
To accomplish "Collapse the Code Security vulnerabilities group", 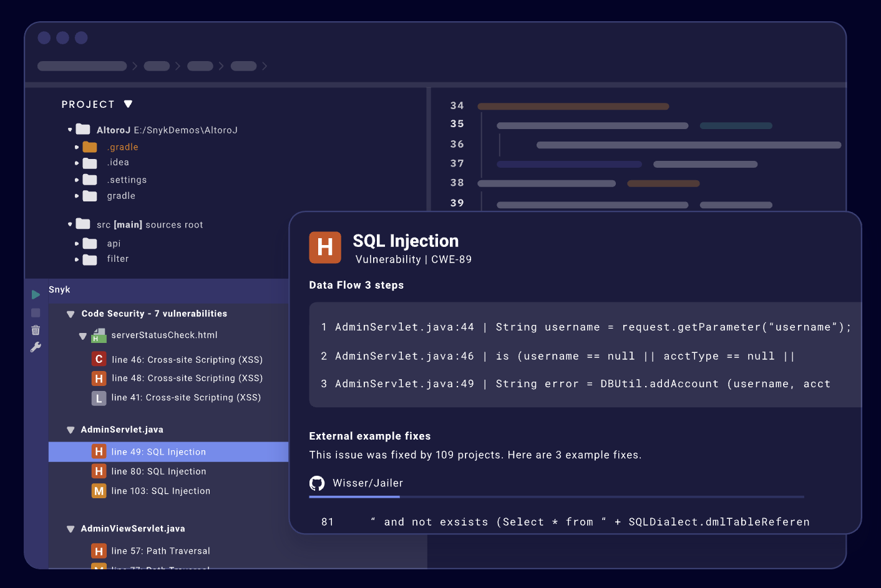I will coord(71,314).
